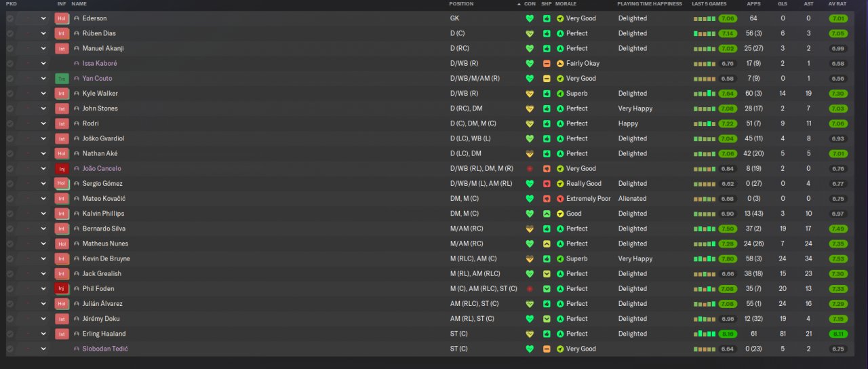
Task: Open Erling Haaland's player profile
Action: click(104, 334)
